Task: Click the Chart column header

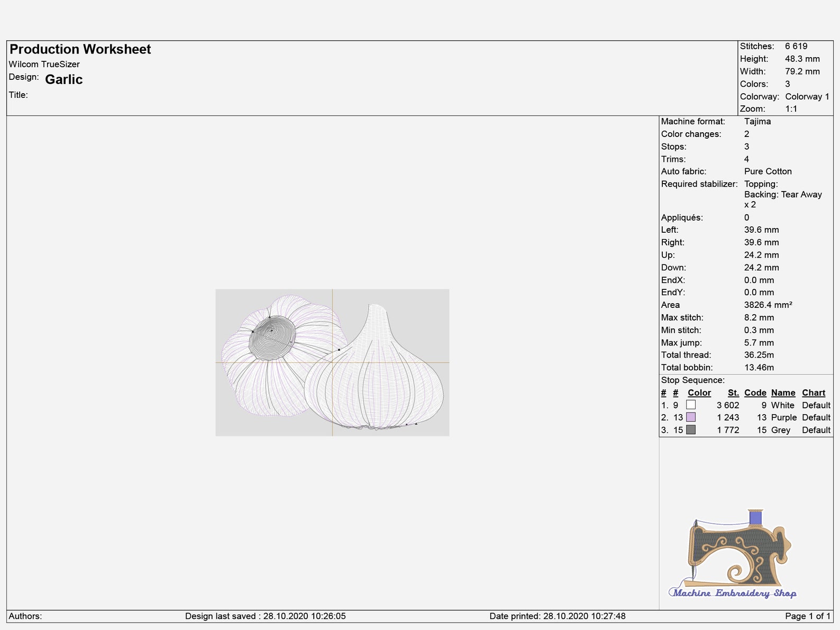Action: tap(814, 392)
